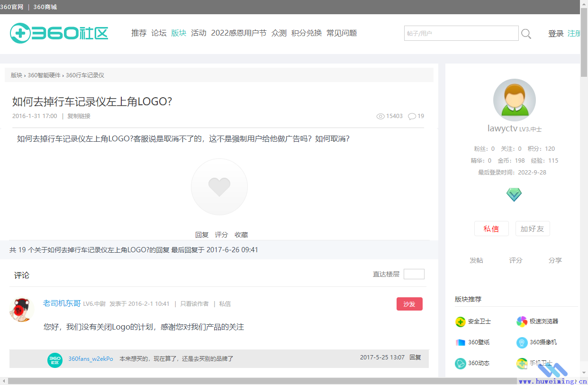Open 360动态 board icon
The image size is (588, 385).
[x=460, y=363]
